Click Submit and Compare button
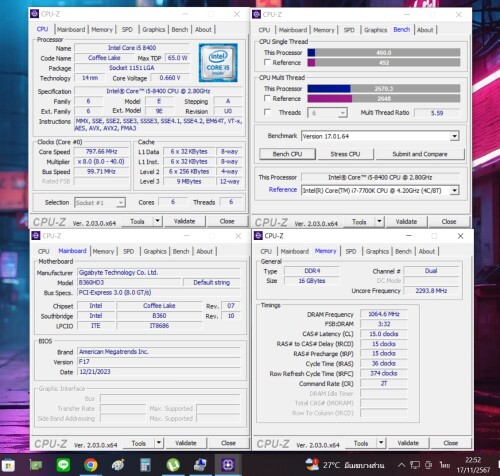500x476 pixels. [x=420, y=154]
